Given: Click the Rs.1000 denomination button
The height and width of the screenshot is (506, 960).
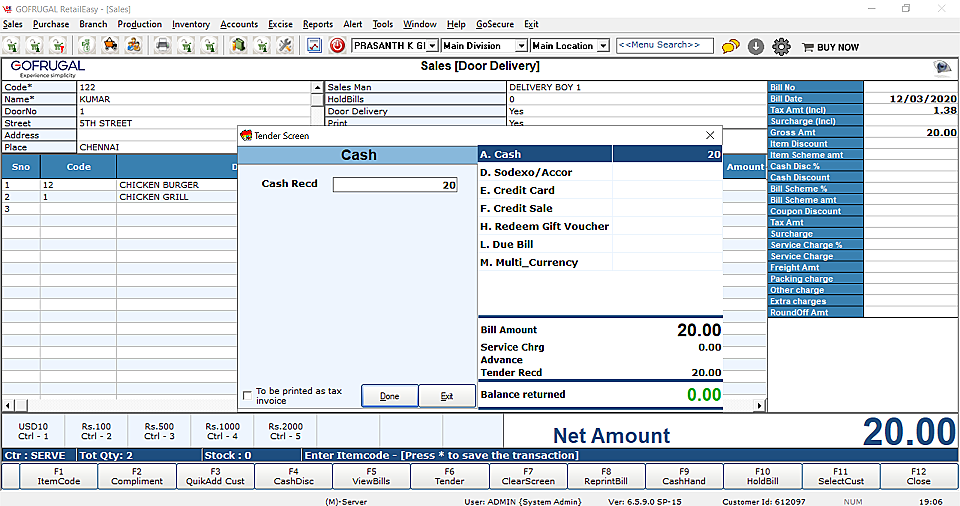Looking at the screenshot, I should (x=222, y=431).
